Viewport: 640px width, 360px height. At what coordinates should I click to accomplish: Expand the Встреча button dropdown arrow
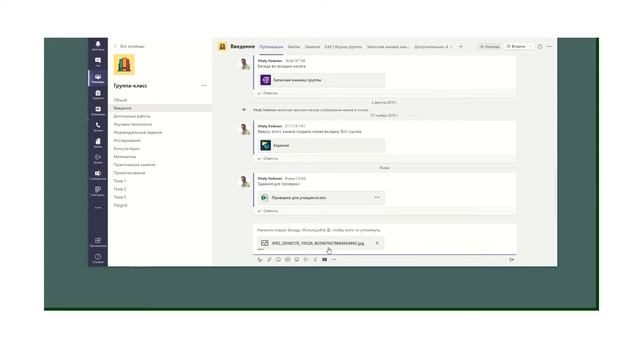pyautogui.click(x=530, y=47)
